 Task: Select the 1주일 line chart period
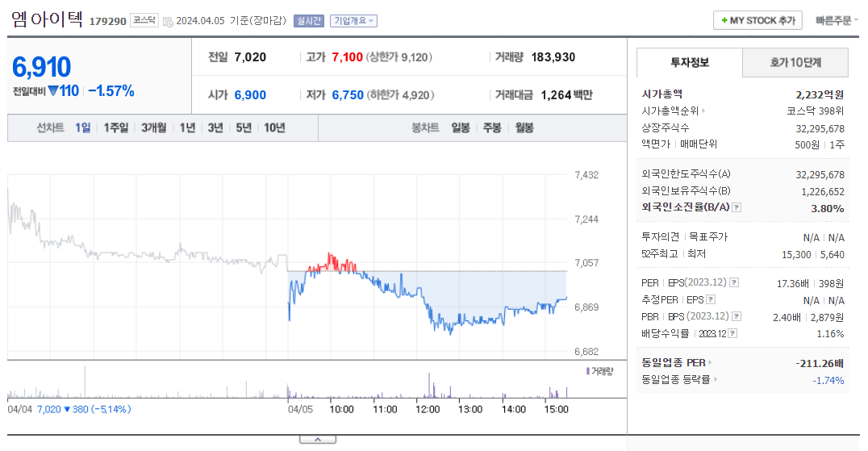click(115, 127)
